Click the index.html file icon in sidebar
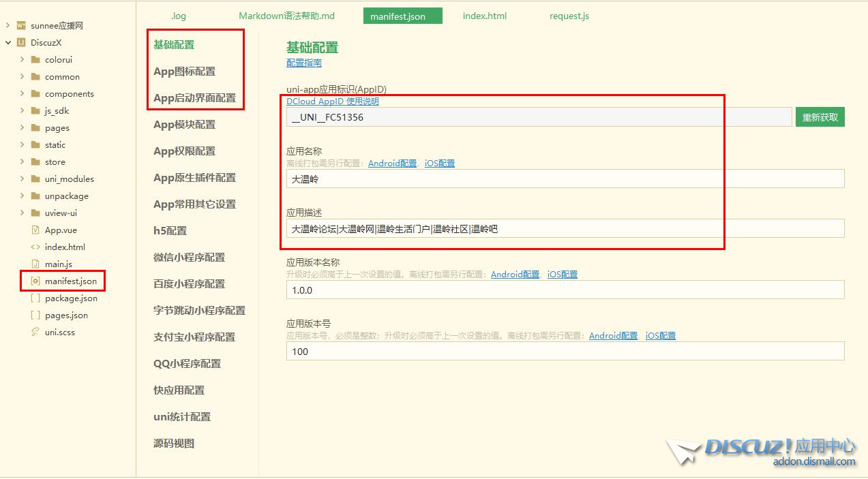868x479 pixels. click(x=35, y=247)
